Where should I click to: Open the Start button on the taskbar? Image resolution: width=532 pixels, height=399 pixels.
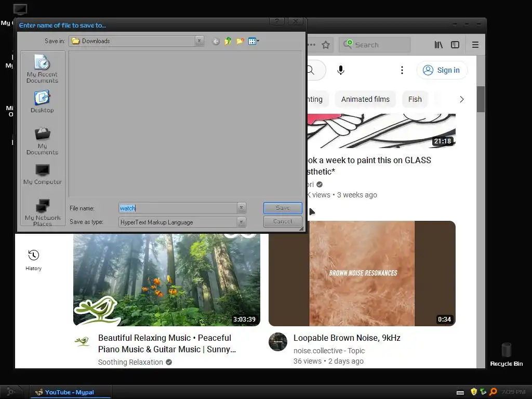[11, 392]
